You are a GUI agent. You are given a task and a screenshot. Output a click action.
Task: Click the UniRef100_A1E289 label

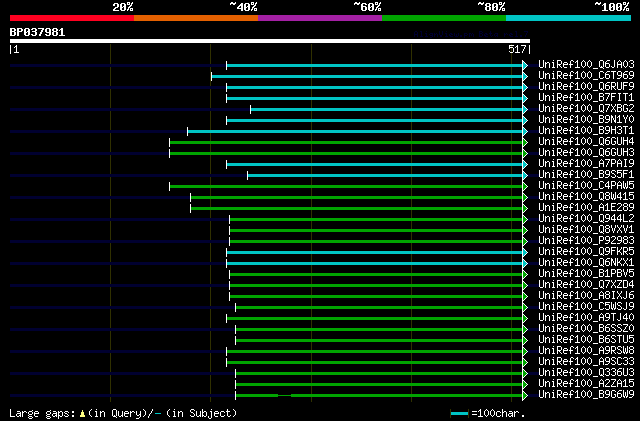pos(586,208)
